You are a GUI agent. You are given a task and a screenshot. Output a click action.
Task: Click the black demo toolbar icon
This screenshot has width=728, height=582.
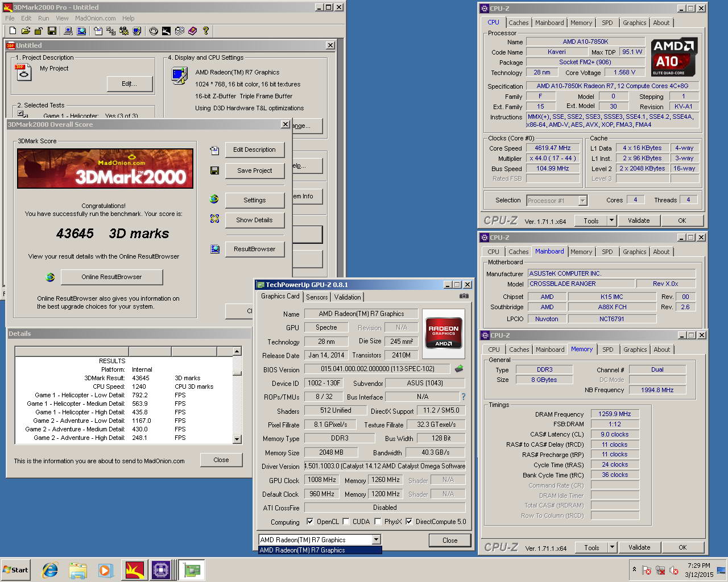click(x=167, y=31)
